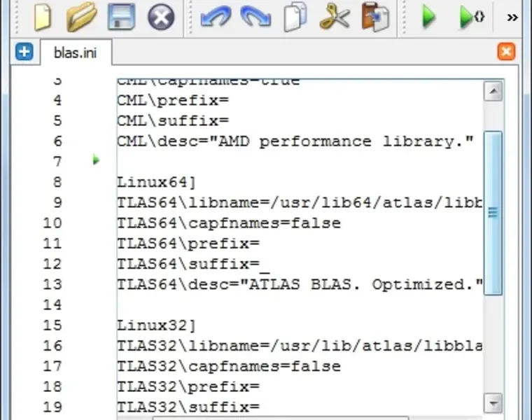Image resolution: width=532 pixels, height=420 pixels.
Task: Click the green arrow marker on line 7
Action: [x=96, y=160]
